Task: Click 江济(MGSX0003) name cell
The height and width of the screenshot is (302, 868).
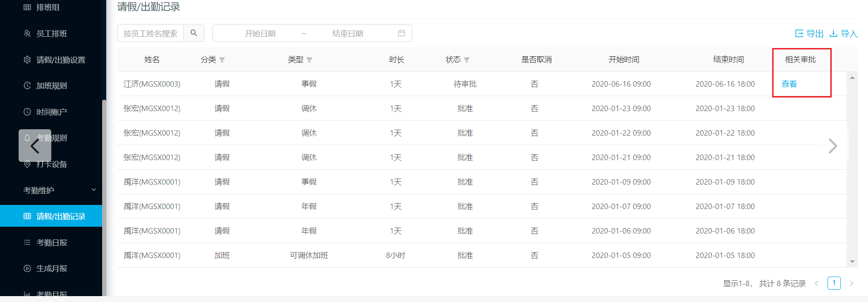Action: [x=152, y=84]
